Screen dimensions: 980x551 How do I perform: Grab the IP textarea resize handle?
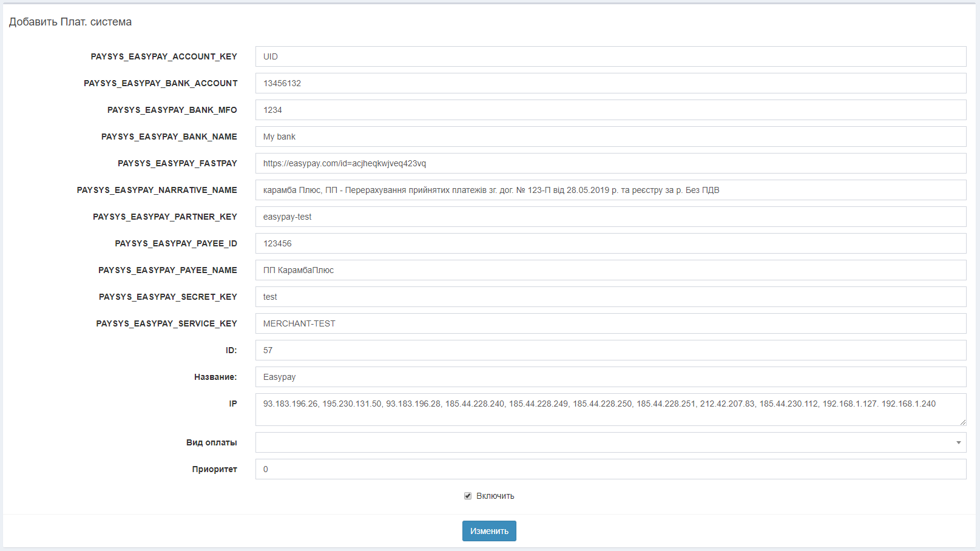(x=962, y=422)
